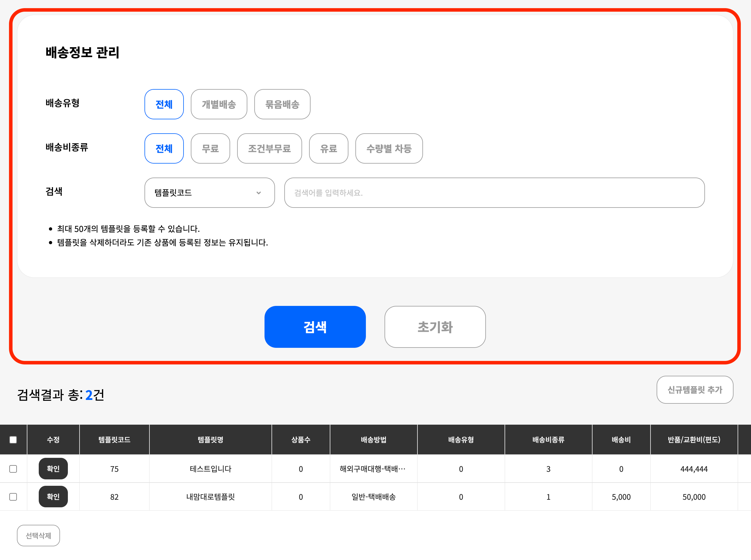
Task: Focus the 검색어를 입력하세요 input field
Action: click(x=494, y=193)
